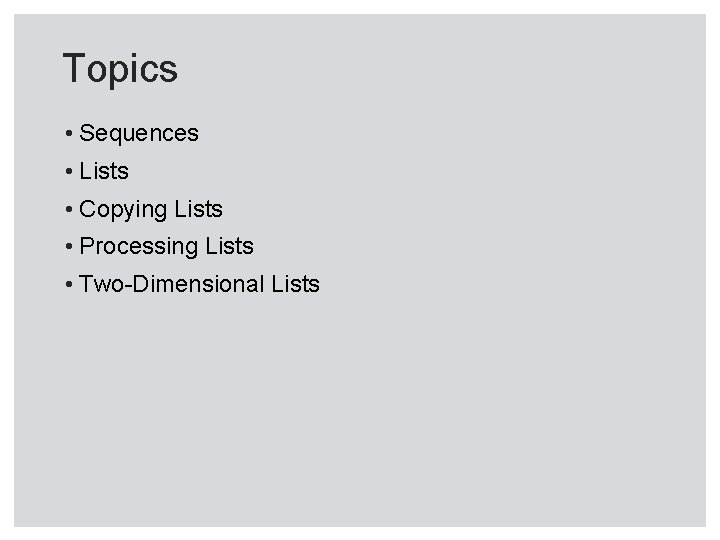Click the bullet dot before standalone "Lists"
Image resolution: width=720 pixels, height=540 pixels.
coord(66,171)
